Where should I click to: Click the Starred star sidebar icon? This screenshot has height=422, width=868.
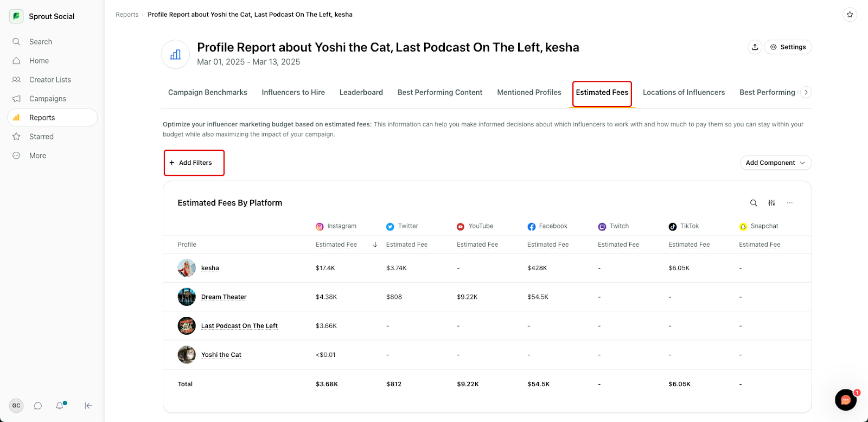(16, 137)
